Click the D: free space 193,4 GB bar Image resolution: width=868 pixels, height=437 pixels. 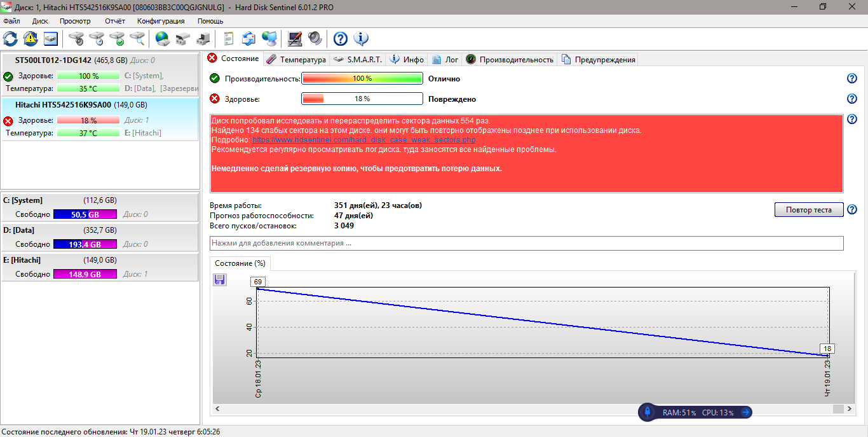[85, 244]
